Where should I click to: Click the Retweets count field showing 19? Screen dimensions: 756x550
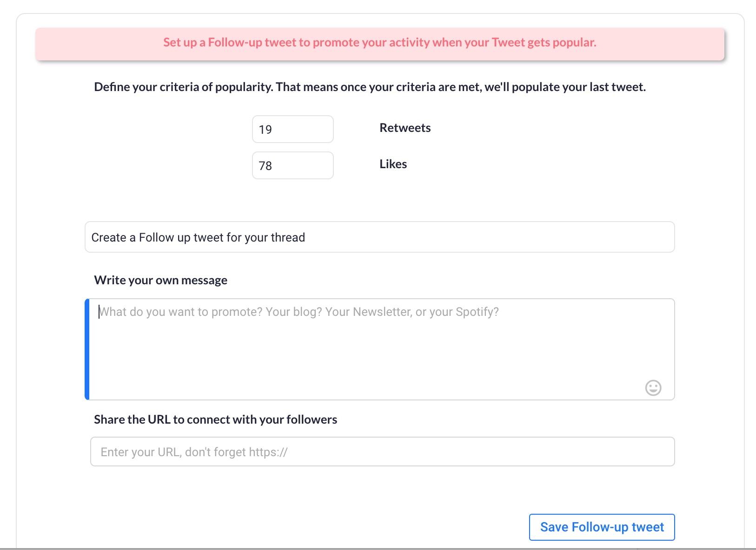point(293,129)
